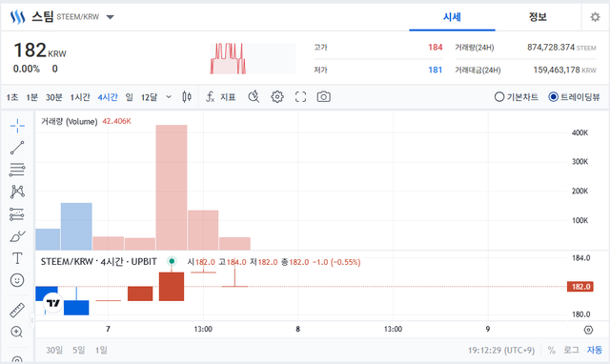
Task: Toggle 로그 log scale
Action: (571, 350)
